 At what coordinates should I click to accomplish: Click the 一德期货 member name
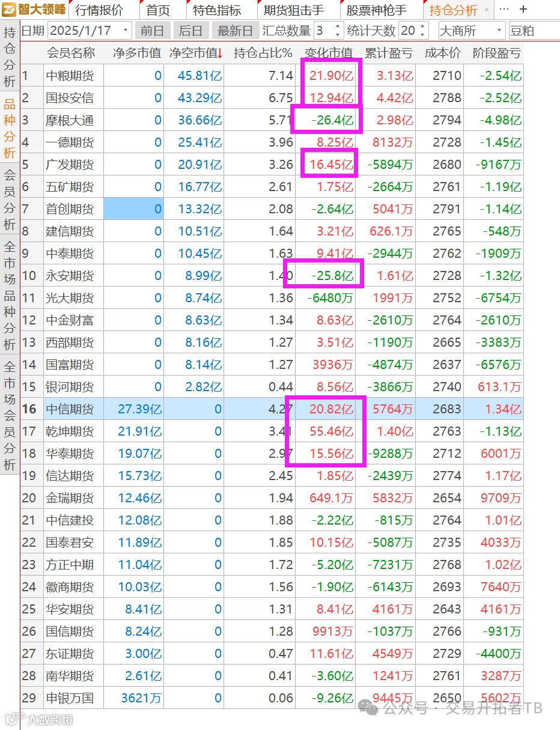tap(70, 142)
